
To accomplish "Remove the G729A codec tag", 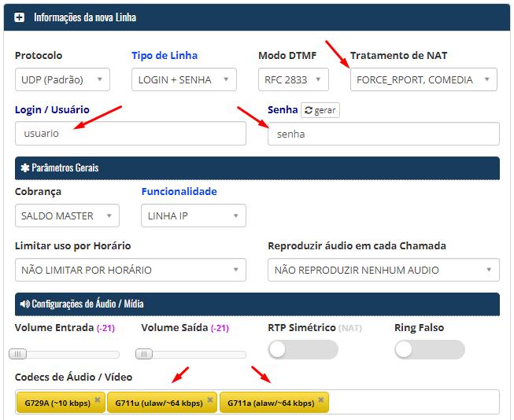I will coord(98,400).
